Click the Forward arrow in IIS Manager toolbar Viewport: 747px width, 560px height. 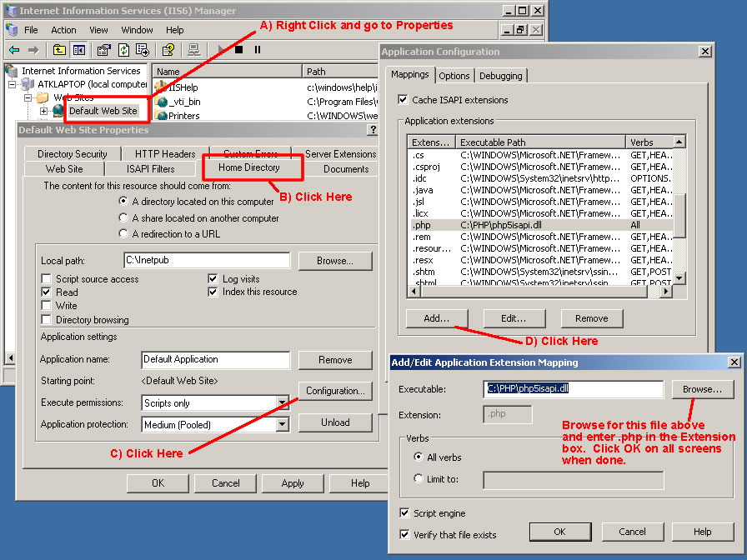coord(33,49)
